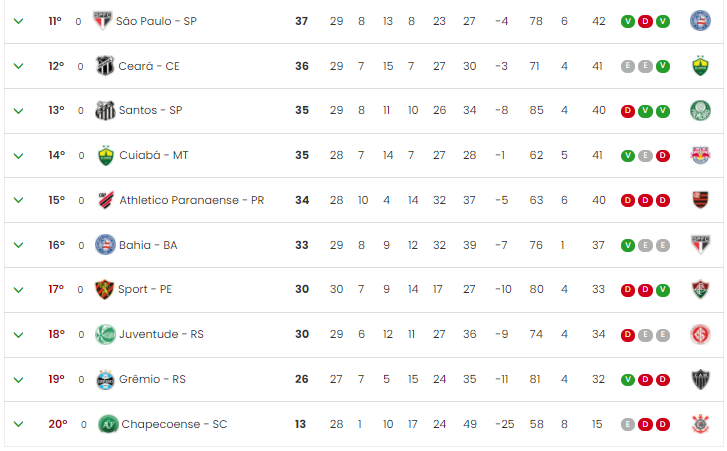727x451 pixels.
Task: Expand the São Paulo row chevron
Action: [x=19, y=21]
